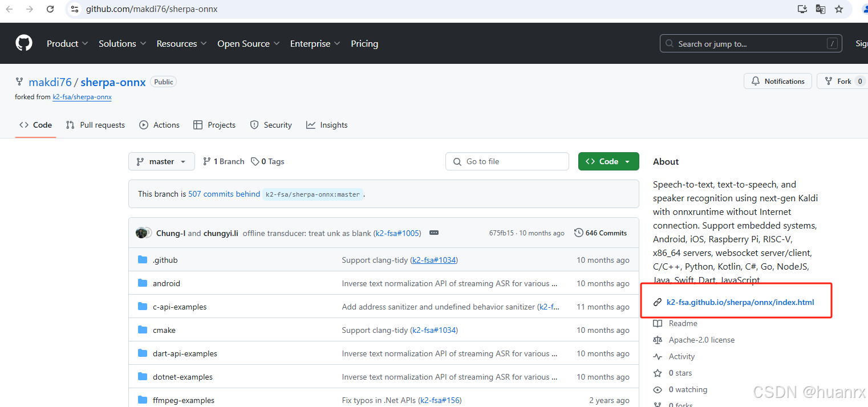Screen dimensions: 868x407
Task: Open the chungyi.li author link
Action: point(221,233)
